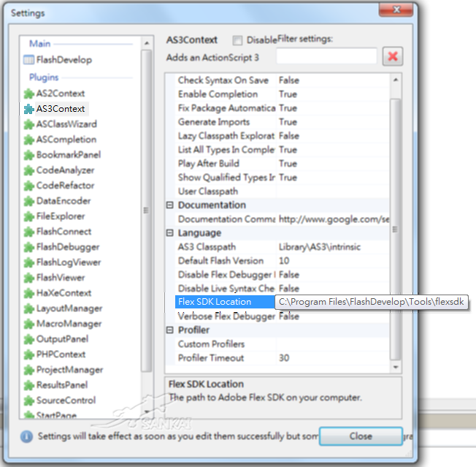Click the property grid scrollbar thumb

coord(396,229)
